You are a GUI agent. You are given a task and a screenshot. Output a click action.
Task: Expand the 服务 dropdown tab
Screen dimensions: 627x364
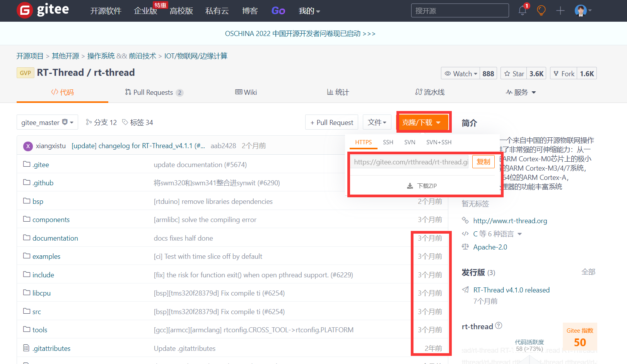(521, 92)
